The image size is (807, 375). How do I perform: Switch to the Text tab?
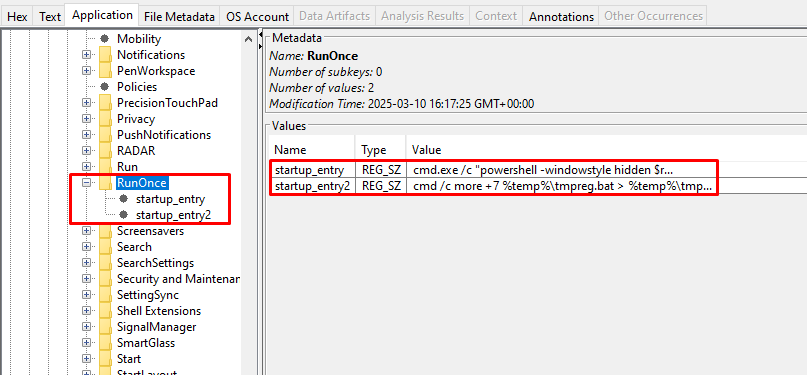[50, 16]
